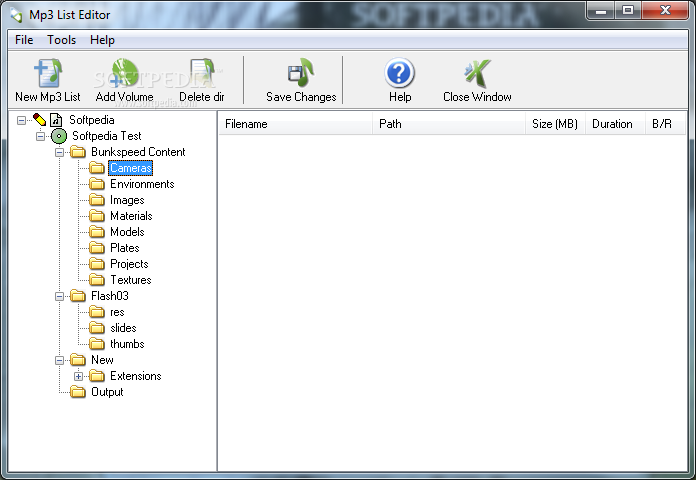
Task: Sort by the Filename column header
Action: tap(295, 124)
